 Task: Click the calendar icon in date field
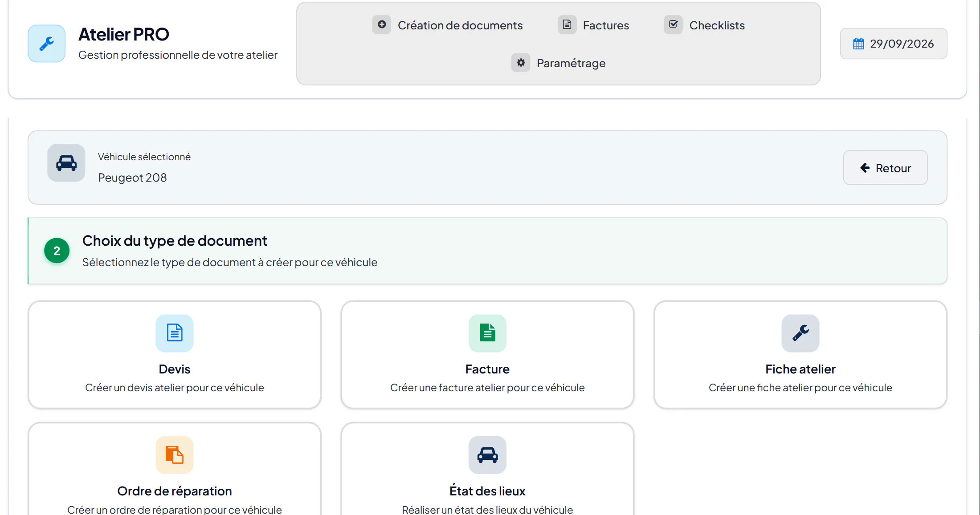coord(858,44)
